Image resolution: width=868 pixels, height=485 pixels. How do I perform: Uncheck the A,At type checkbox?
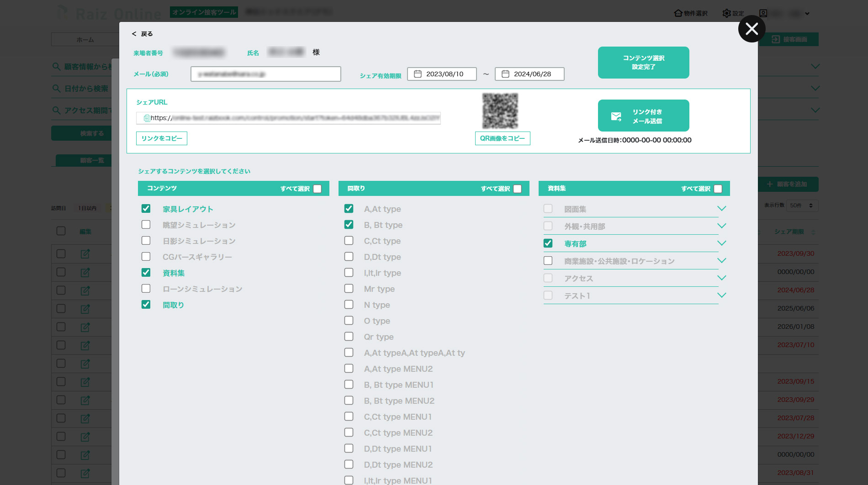(349, 208)
